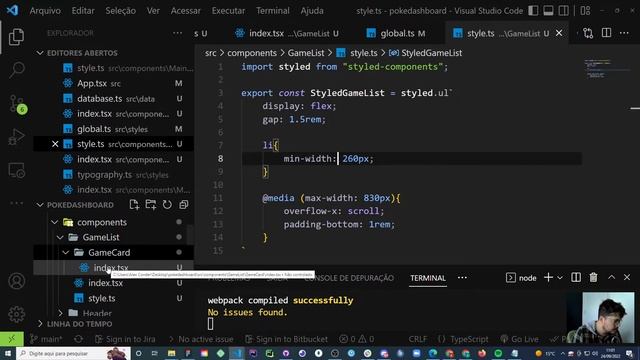
Task: Collapse the components folder
Action: pos(55,222)
